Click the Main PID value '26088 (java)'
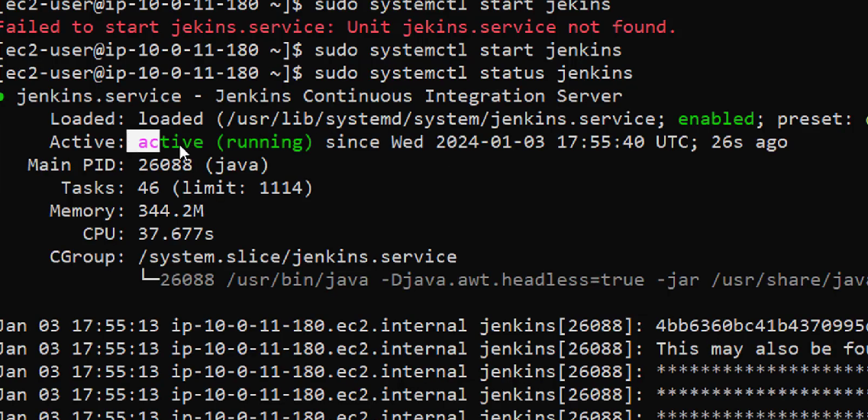This screenshot has width=868, height=420. coord(203,165)
